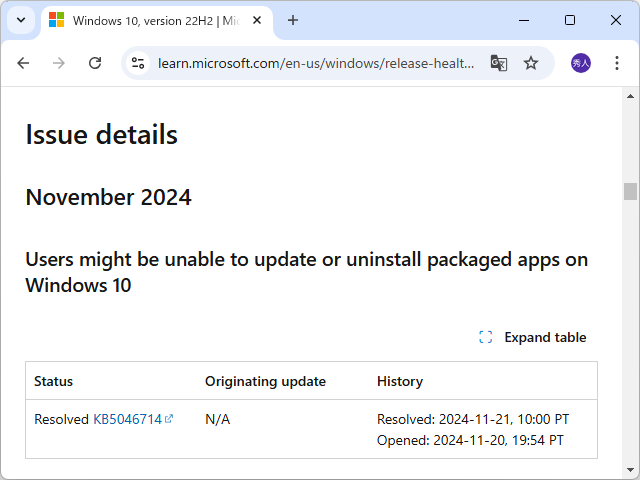Open the Chrome profile avatar
The width and height of the screenshot is (640, 480).
click(580, 63)
